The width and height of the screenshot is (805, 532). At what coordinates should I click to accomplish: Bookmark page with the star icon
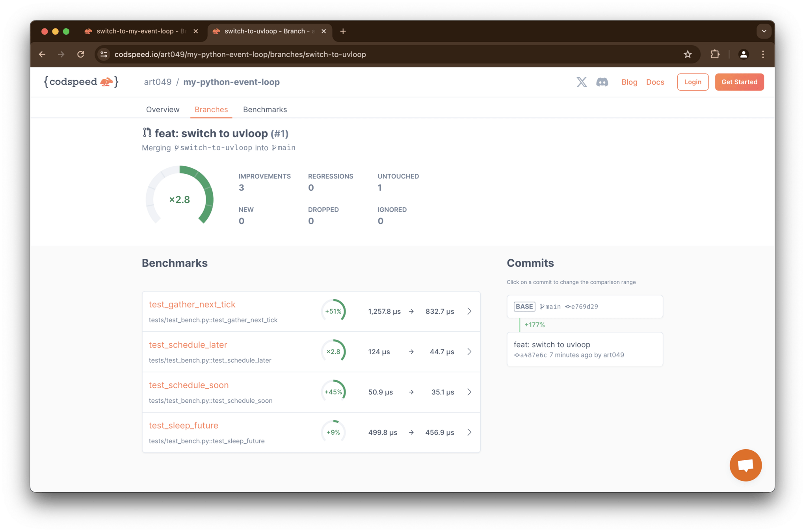(688, 54)
